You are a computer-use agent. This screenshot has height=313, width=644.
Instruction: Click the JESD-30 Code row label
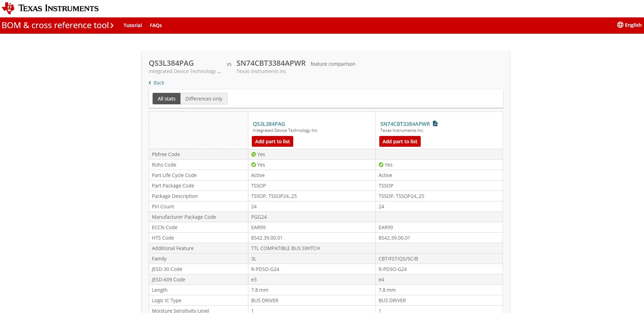[x=167, y=269]
